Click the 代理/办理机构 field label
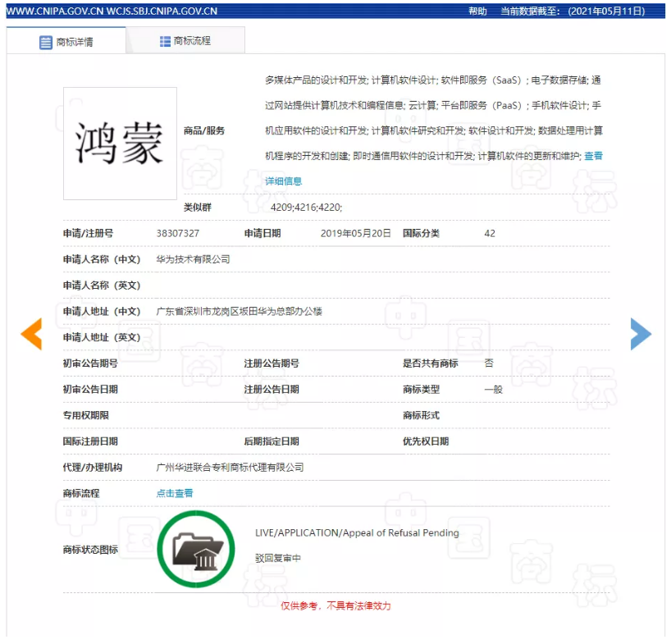Image resolution: width=671 pixels, height=644 pixels. coord(93,468)
